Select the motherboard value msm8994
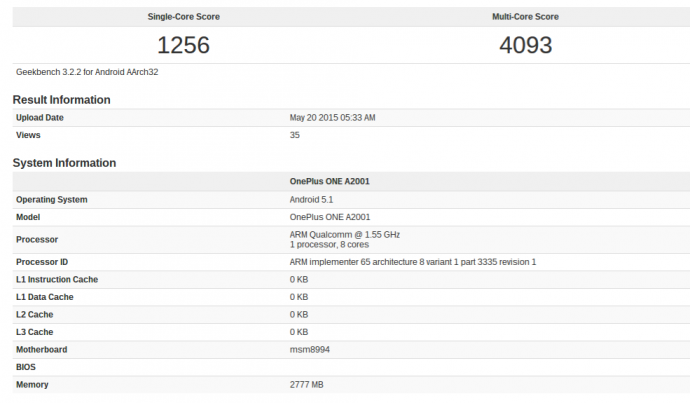Viewport: 690px width, 403px height. point(308,350)
